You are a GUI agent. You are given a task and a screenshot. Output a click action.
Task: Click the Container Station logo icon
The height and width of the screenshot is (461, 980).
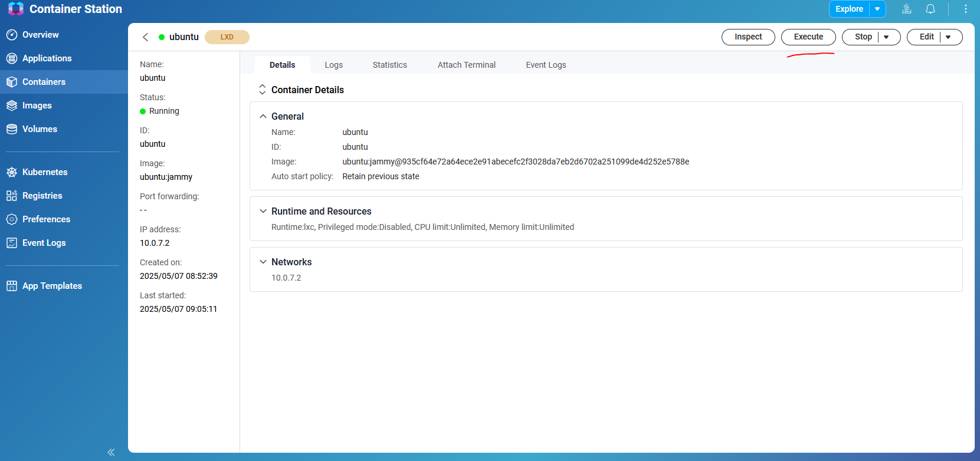[16, 9]
